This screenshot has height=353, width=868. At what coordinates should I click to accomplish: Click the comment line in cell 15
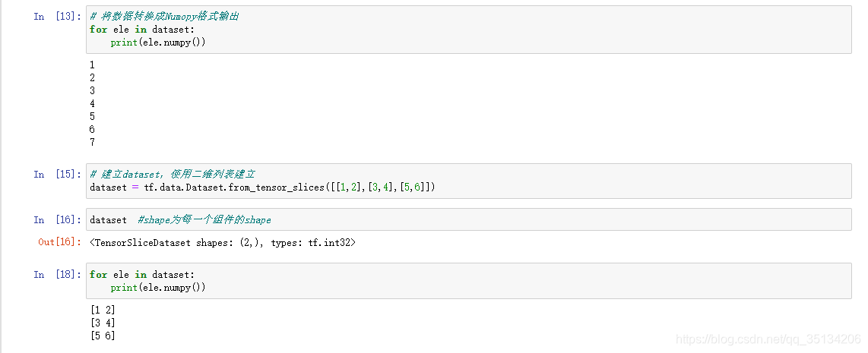(x=173, y=175)
